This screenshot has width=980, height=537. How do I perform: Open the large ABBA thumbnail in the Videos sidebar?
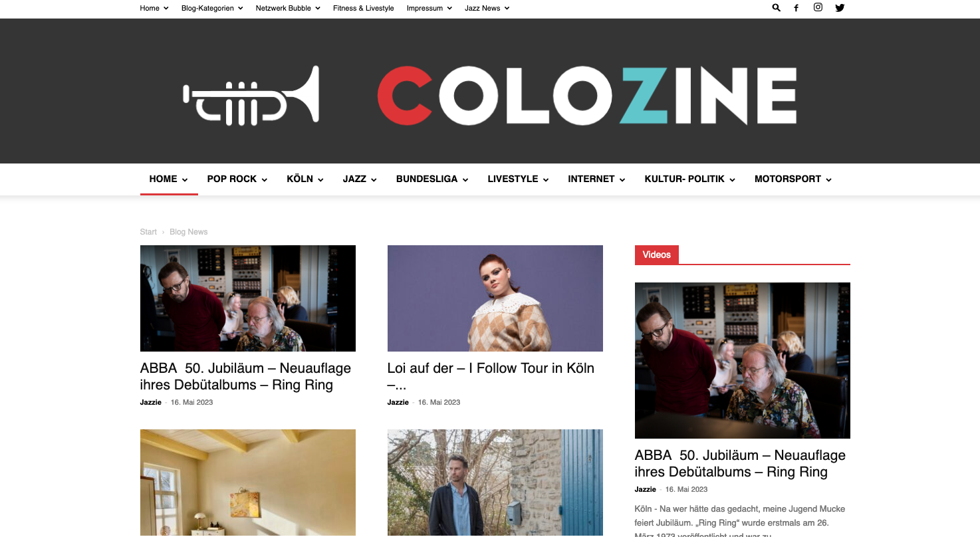743,360
